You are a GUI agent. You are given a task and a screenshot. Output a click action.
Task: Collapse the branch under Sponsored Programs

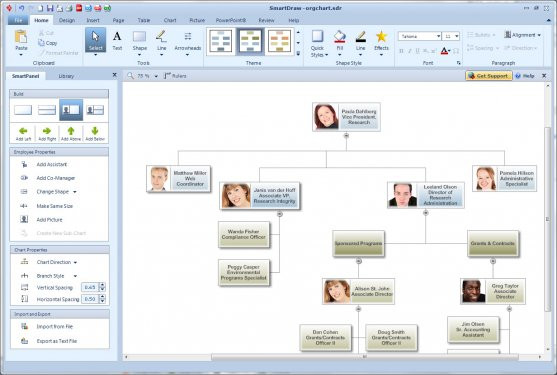pyautogui.click(x=359, y=261)
